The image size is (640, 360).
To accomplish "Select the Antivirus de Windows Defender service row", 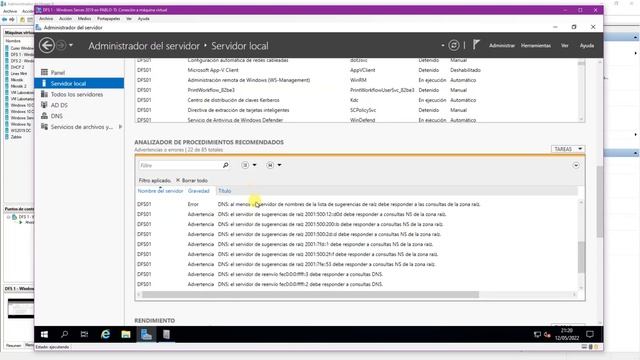I will pos(357,120).
